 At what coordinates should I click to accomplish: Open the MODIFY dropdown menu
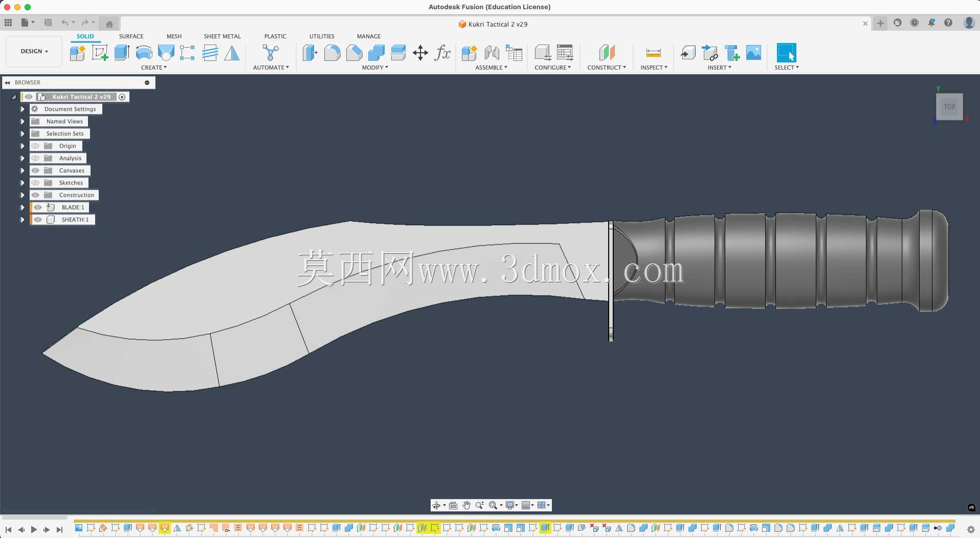point(375,68)
